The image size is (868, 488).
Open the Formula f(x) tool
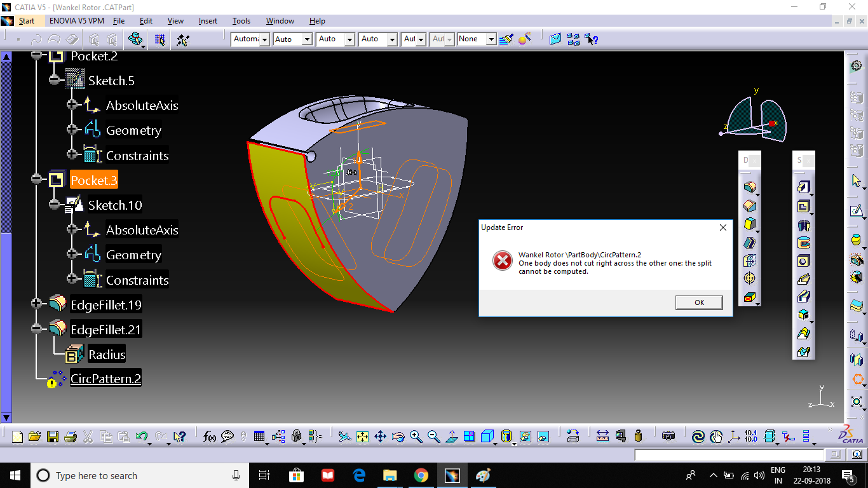(x=209, y=437)
